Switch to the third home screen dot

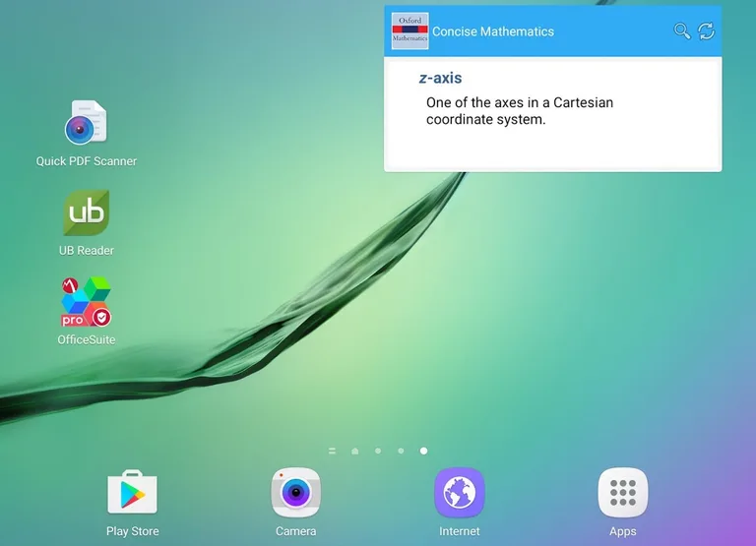(x=378, y=451)
